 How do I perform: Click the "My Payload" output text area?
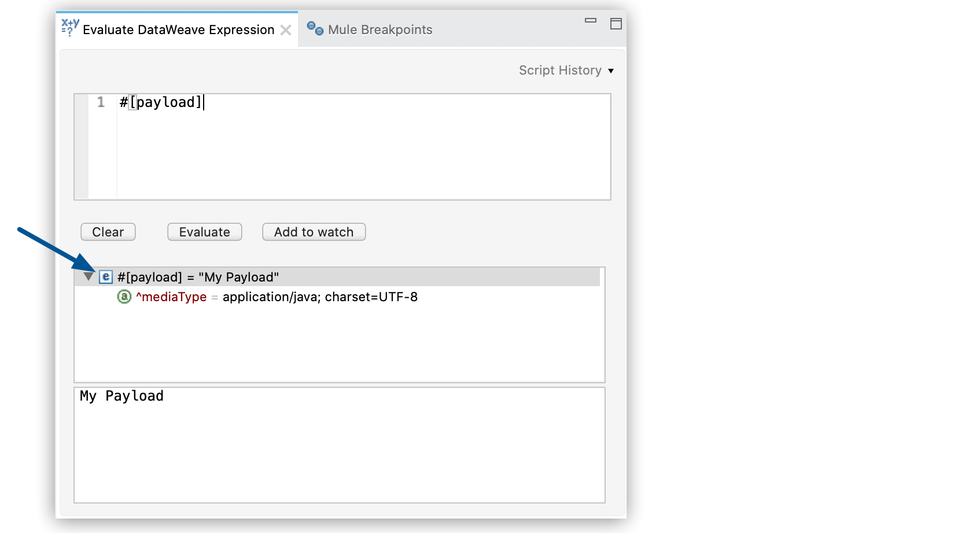339,445
